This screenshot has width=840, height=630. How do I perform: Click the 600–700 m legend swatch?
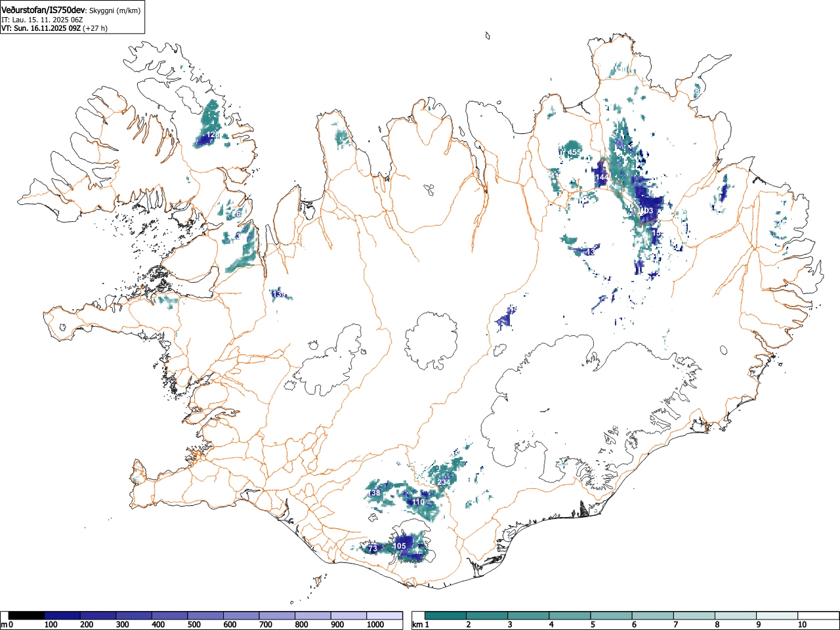241,616
